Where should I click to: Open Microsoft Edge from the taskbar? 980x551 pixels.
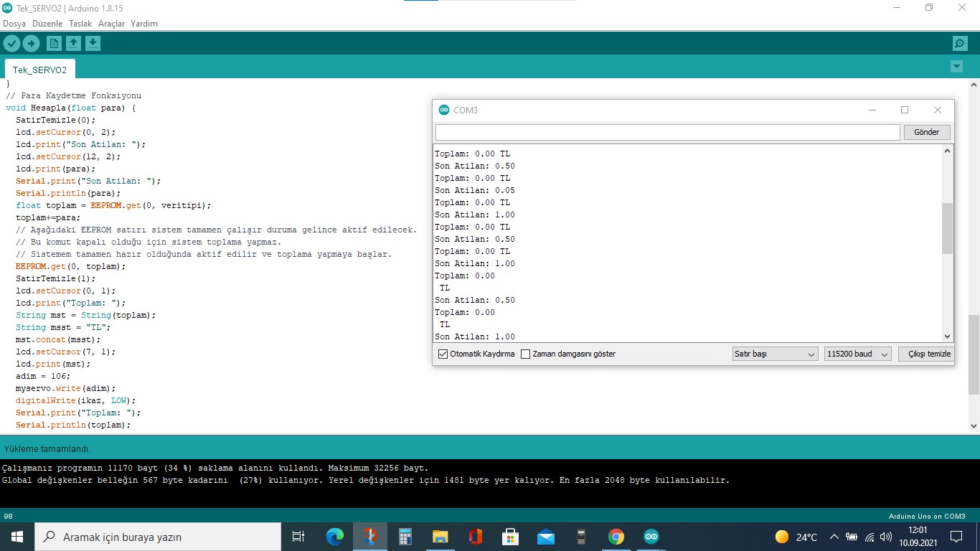(335, 537)
